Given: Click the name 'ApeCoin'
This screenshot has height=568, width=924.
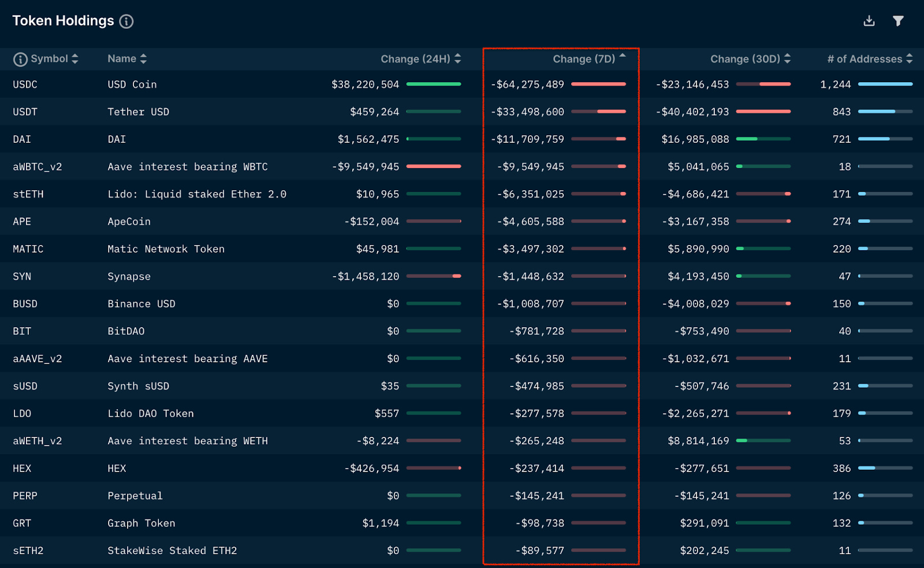Looking at the screenshot, I should point(129,221).
